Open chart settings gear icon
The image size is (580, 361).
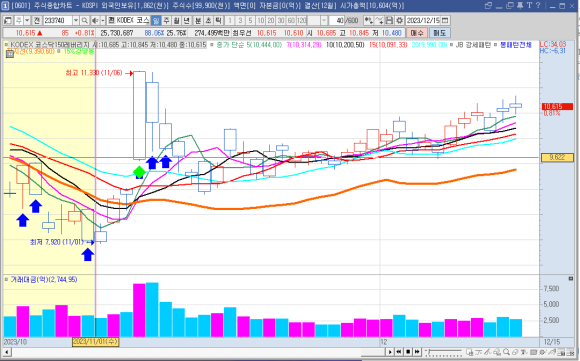tap(400, 20)
